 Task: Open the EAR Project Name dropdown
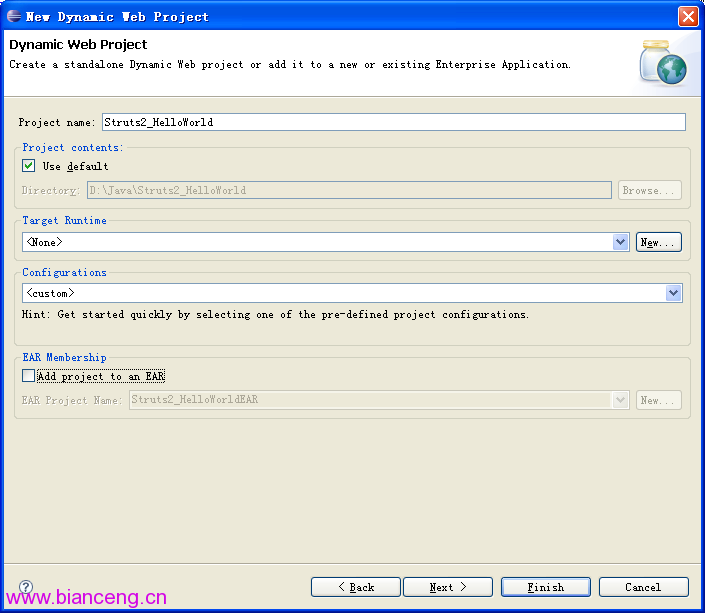click(x=620, y=400)
